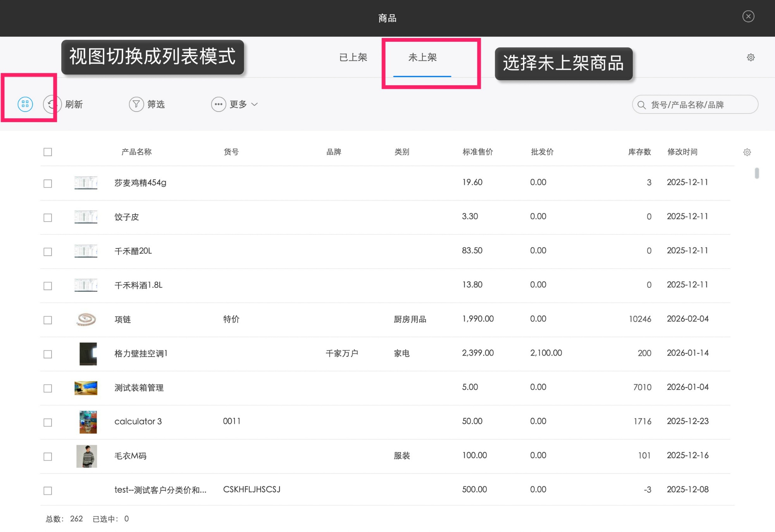Viewport: 775px width, 532px height.
Task: Click the More ellipsis icon
Action: [x=219, y=104]
